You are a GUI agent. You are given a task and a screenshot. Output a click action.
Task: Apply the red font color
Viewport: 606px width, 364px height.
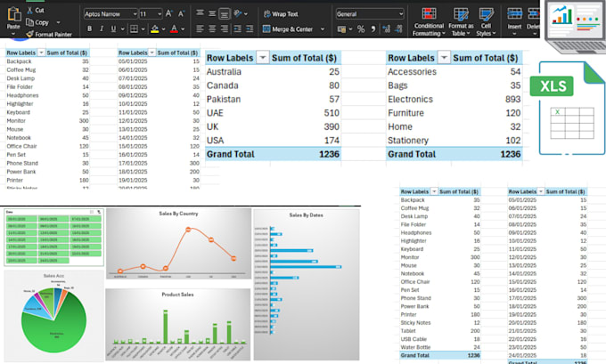[174, 29]
